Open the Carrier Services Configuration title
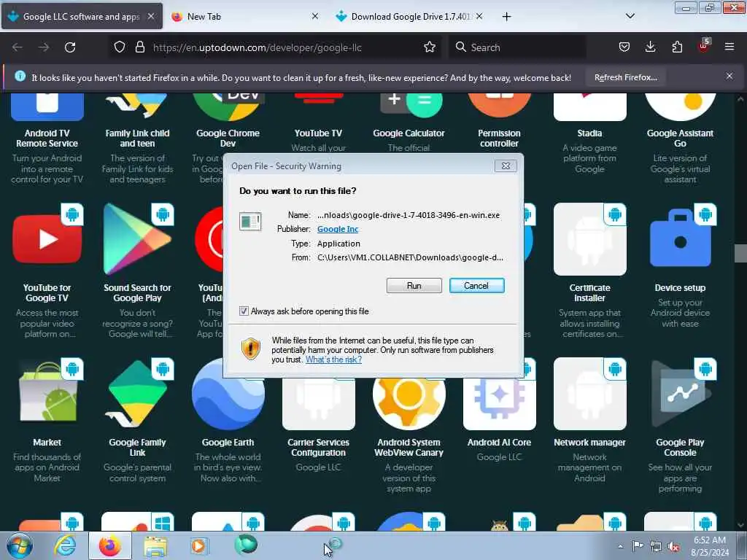 (318, 448)
